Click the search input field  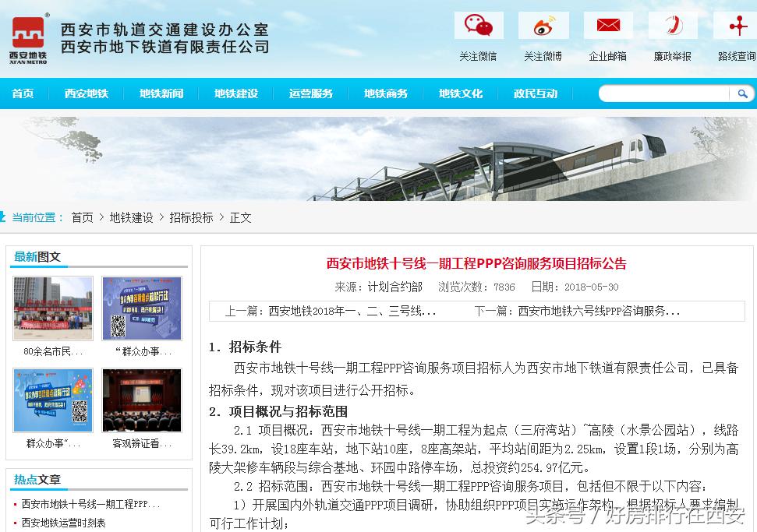pyautogui.click(x=663, y=93)
